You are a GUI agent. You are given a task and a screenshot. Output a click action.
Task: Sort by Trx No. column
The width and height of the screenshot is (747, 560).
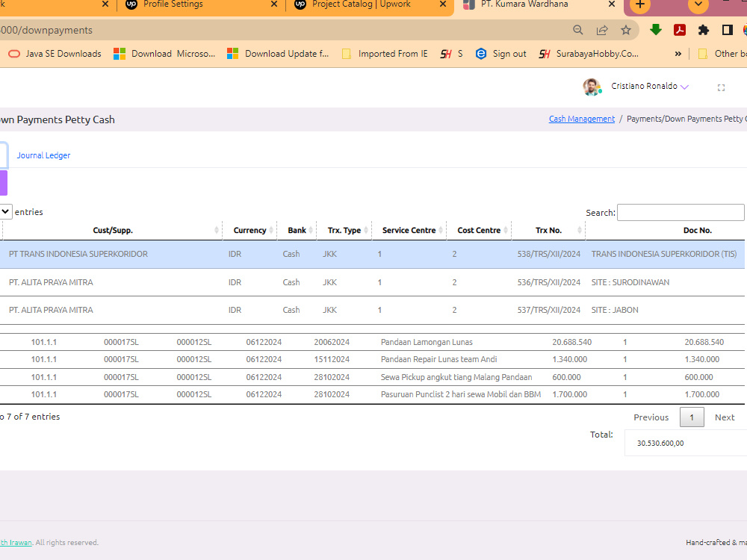548,230
